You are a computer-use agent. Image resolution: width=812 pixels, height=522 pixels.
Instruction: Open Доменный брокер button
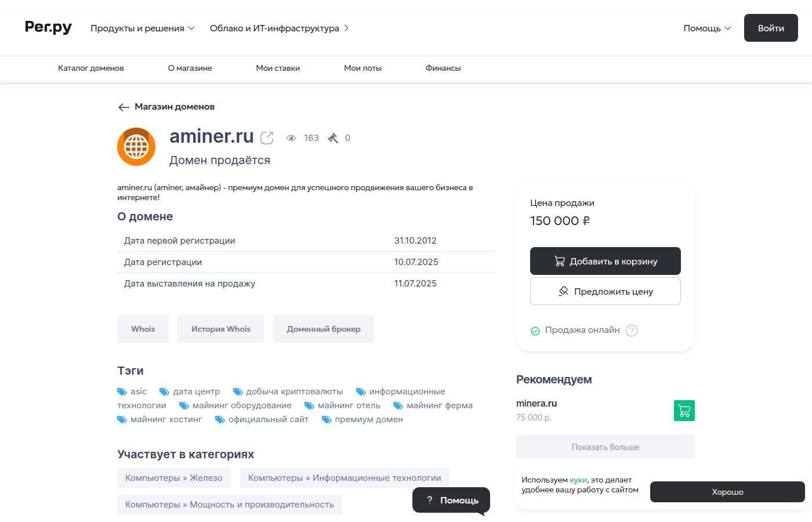tap(324, 329)
